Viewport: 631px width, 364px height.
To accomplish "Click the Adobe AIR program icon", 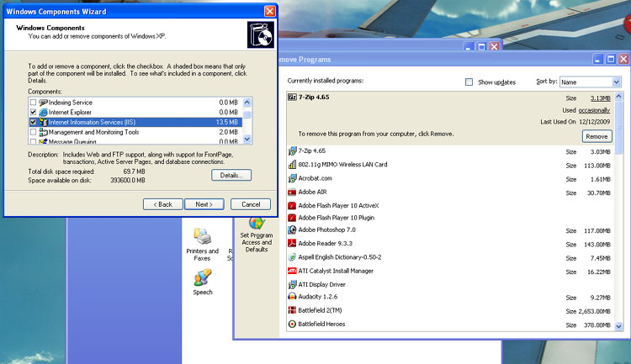I will coord(292,193).
